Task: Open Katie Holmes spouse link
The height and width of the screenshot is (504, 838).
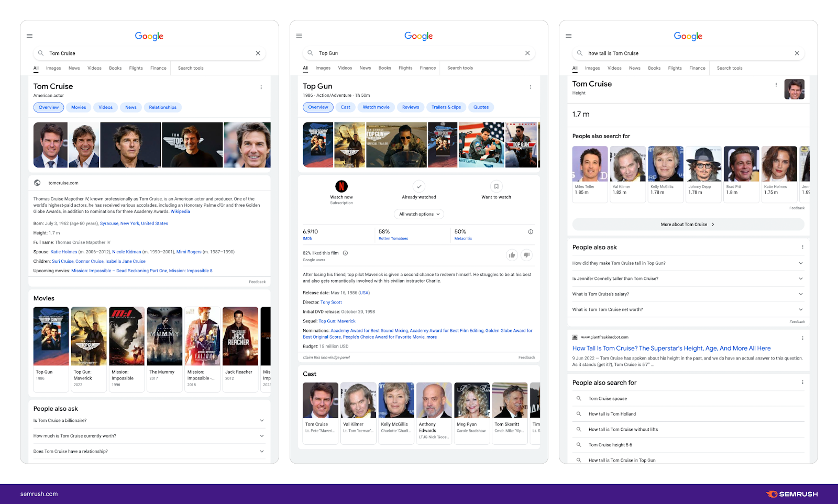Action: coord(64,252)
